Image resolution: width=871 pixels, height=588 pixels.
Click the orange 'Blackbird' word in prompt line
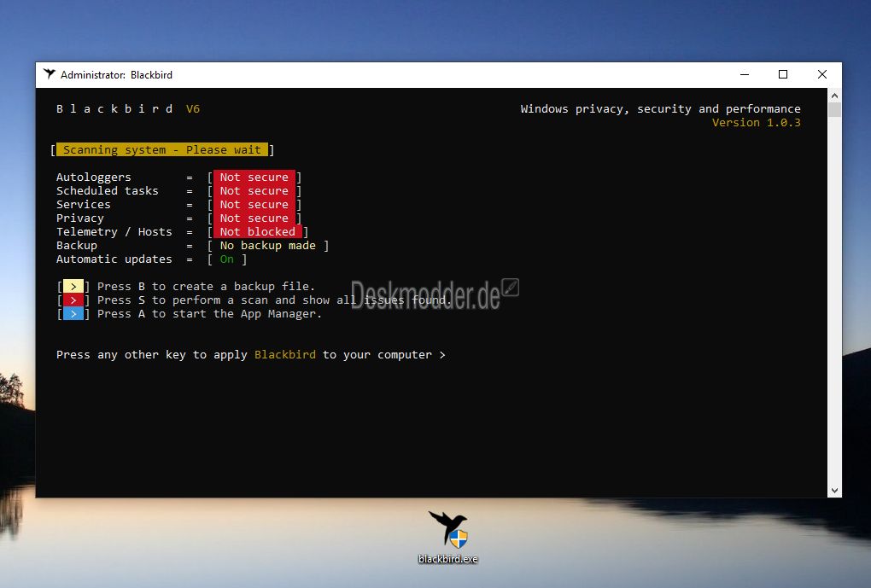point(285,355)
